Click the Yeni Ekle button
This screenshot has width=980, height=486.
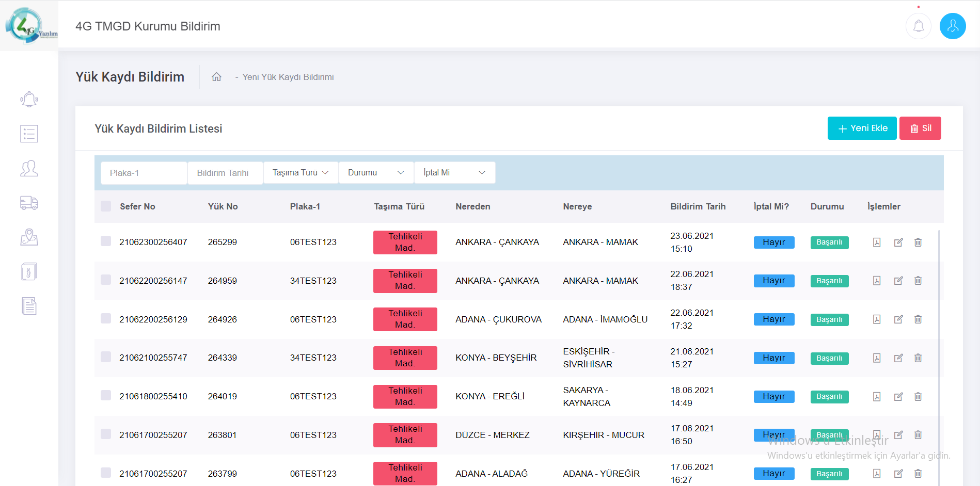862,128
